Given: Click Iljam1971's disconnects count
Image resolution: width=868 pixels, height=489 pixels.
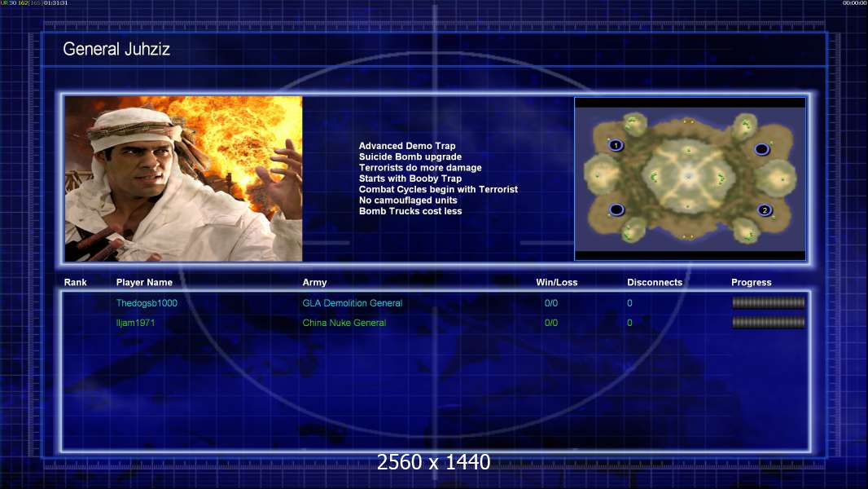Looking at the screenshot, I should coord(629,322).
